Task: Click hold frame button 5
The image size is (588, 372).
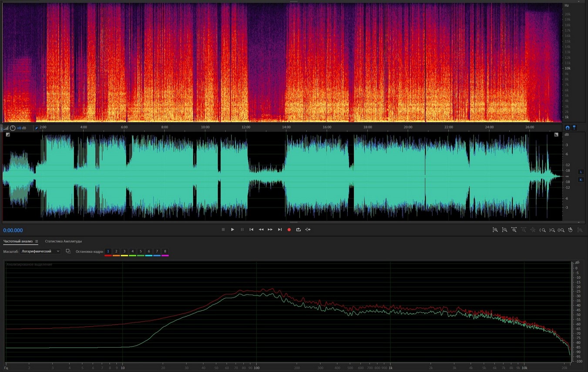Action: (141, 251)
